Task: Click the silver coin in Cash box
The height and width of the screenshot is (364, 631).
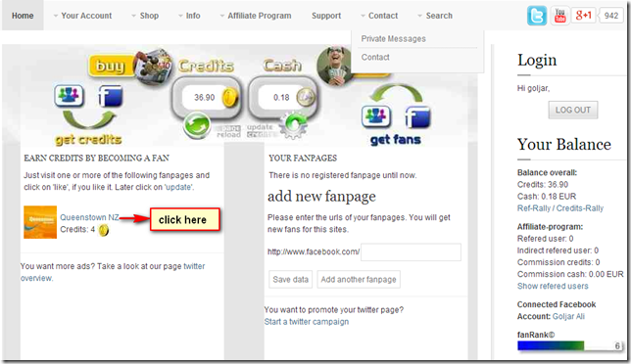Action: (305, 97)
